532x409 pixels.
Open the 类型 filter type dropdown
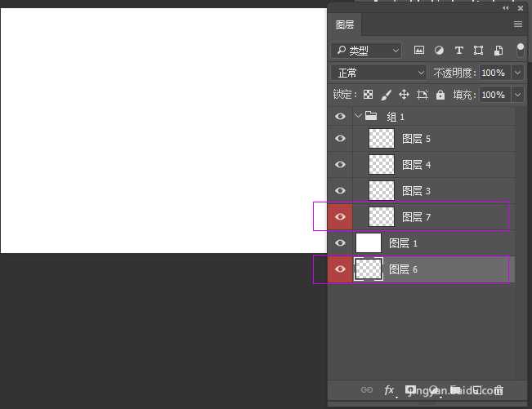366,51
